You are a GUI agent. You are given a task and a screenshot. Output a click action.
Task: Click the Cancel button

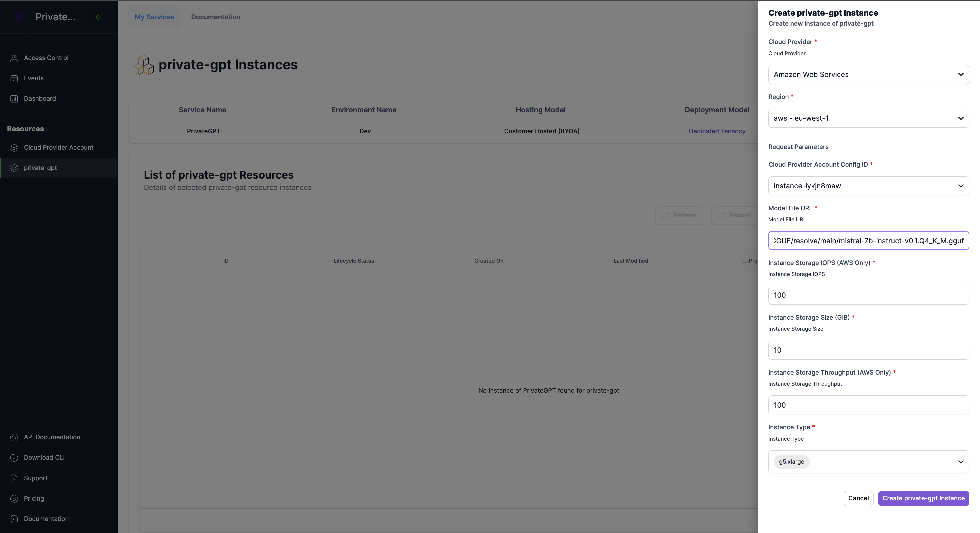point(858,498)
